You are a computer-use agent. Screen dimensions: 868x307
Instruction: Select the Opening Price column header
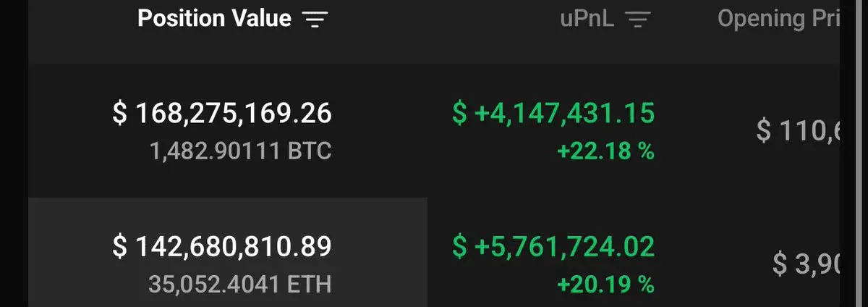778,20
